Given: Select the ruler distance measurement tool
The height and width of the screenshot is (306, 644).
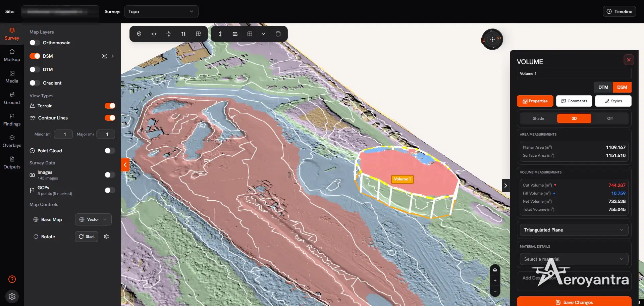Looking at the screenshot, I should (x=235, y=34).
